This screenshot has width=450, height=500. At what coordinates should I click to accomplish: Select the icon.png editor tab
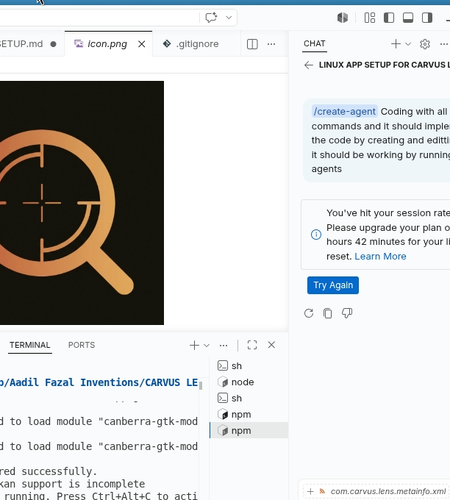click(x=107, y=44)
